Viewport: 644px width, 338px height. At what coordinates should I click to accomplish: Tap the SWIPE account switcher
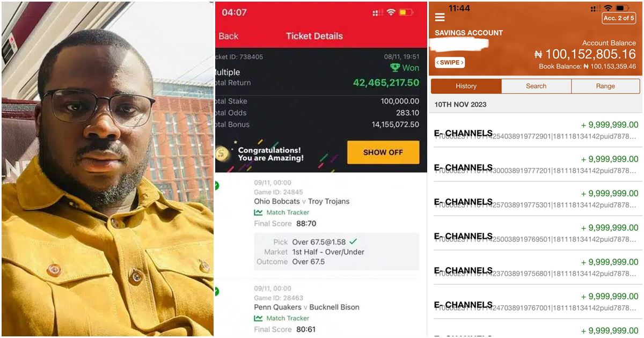tap(450, 63)
